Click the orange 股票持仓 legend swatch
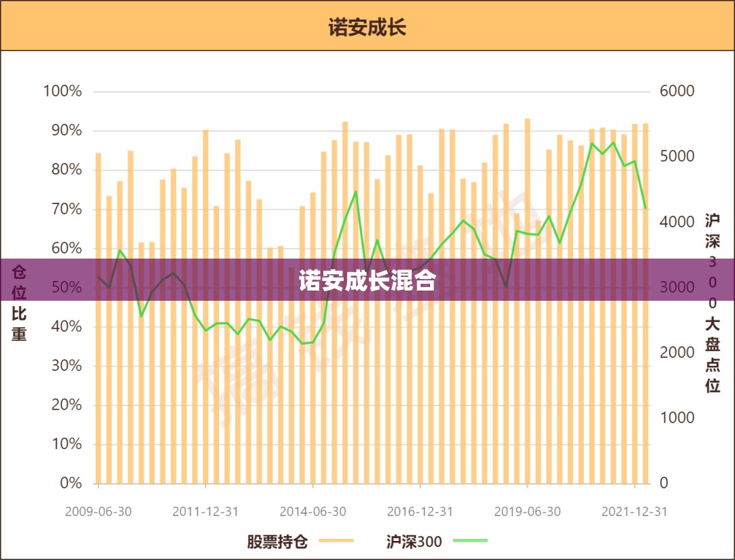This screenshot has width=735, height=560. click(336, 541)
